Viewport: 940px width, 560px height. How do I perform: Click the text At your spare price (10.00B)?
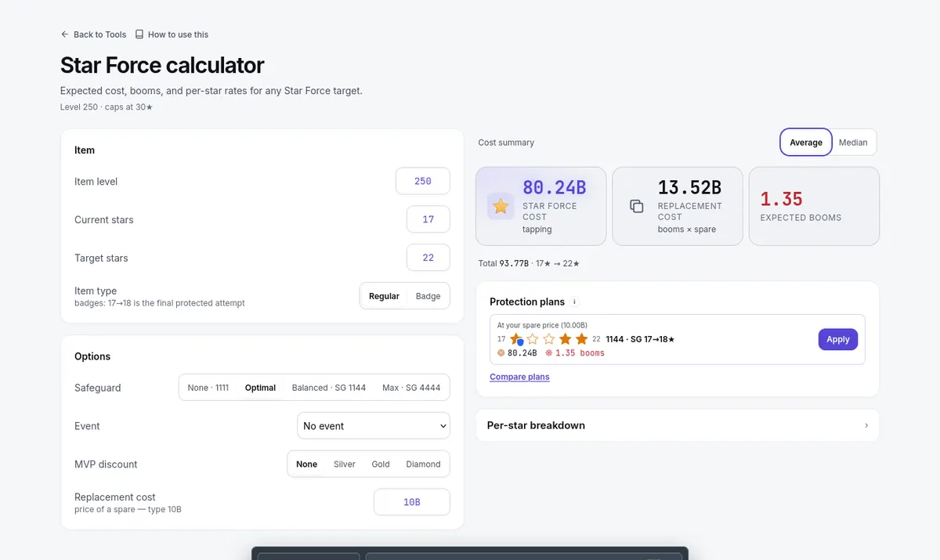[x=543, y=325]
